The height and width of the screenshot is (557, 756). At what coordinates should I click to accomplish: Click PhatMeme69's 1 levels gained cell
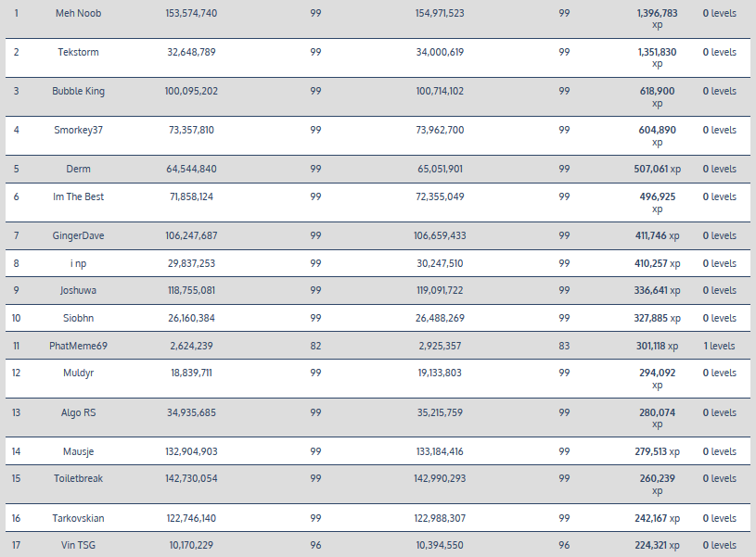719,346
